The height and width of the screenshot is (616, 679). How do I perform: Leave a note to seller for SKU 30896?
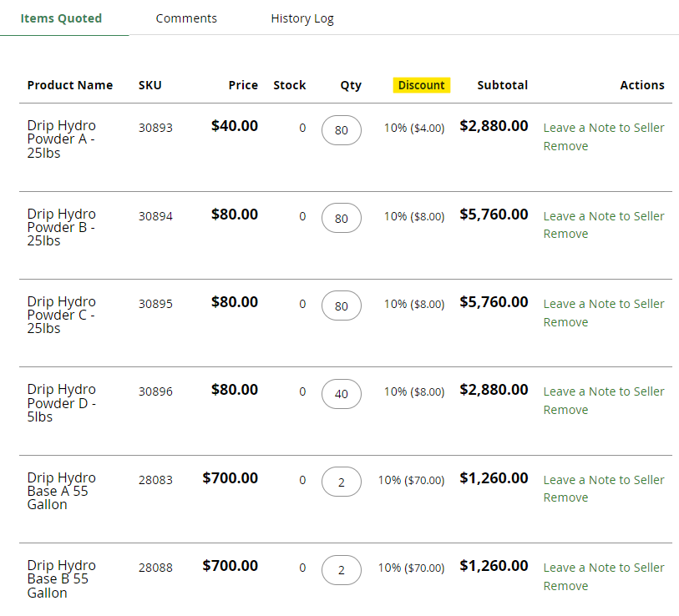(604, 391)
